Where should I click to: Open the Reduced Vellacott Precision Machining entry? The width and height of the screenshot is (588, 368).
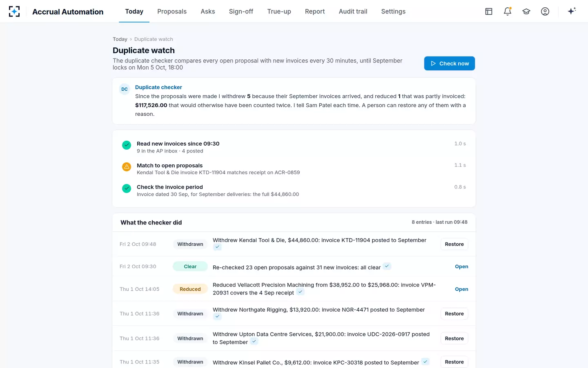461,289
